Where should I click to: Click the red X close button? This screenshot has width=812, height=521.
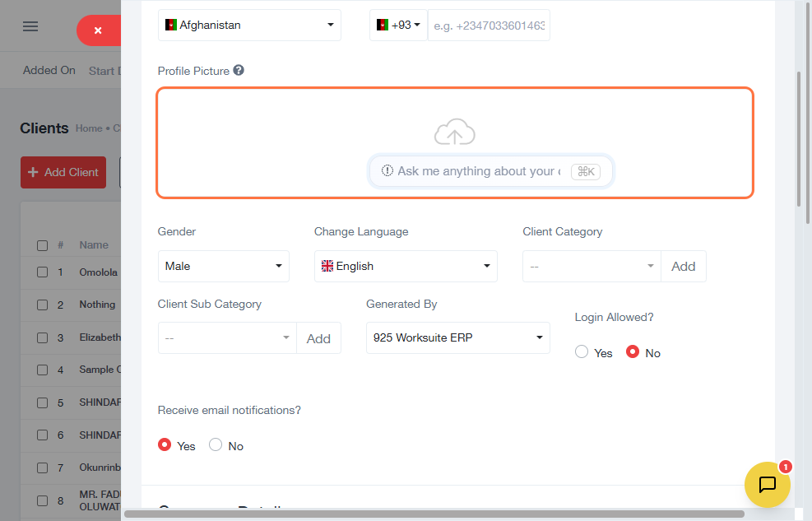98,30
